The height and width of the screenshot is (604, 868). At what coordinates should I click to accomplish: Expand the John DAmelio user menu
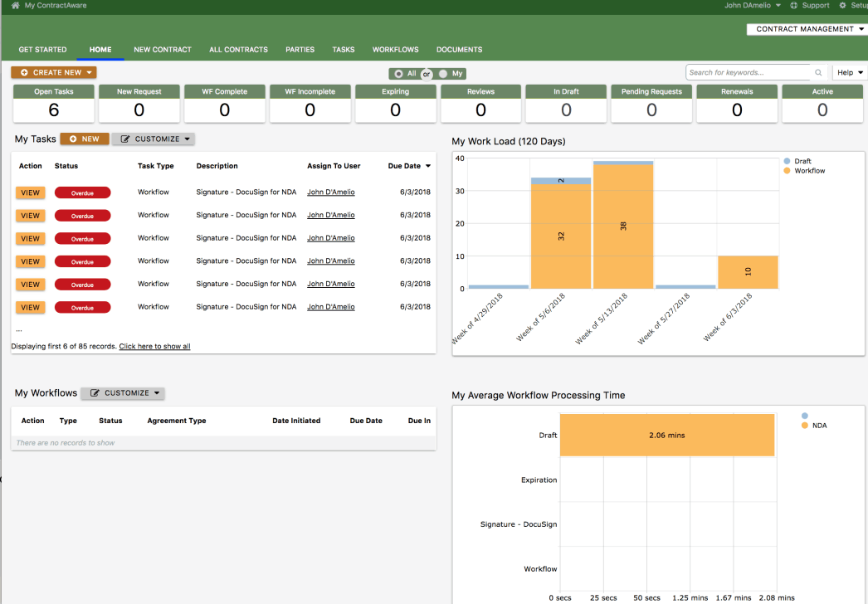pyautogui.click(x=753, y=6)
